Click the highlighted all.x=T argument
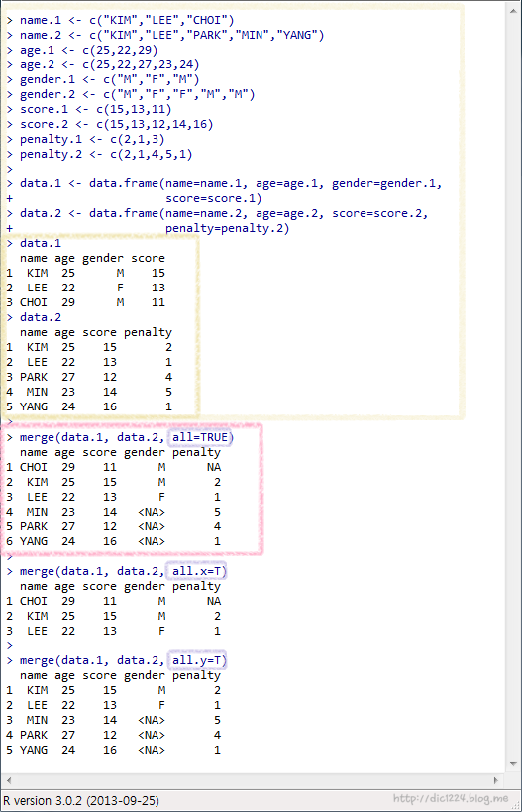The image size is (522, 812). [196, 571]
